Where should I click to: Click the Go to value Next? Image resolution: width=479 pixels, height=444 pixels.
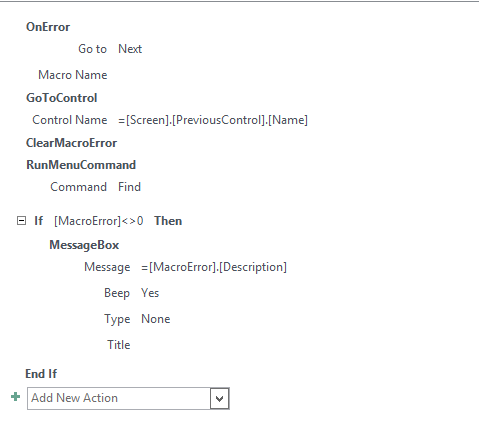[x=130, y=49]
